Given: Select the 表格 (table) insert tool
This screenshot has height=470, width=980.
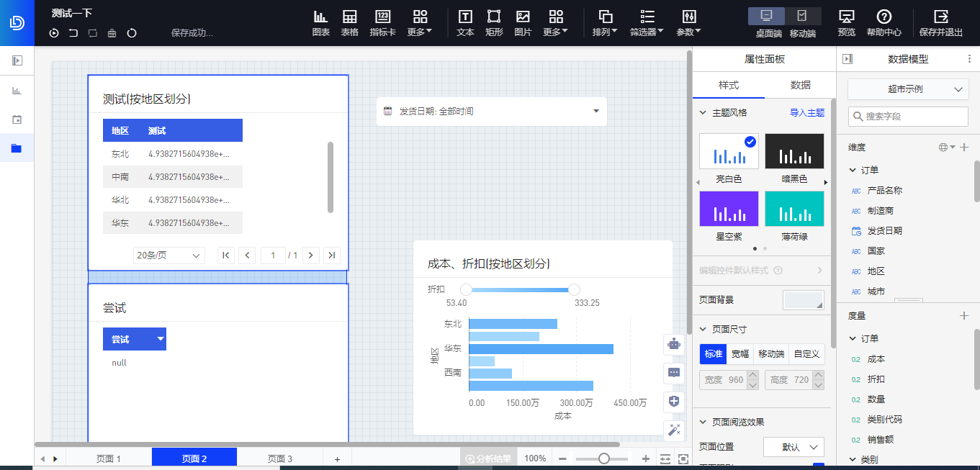Looking at the screenshot, I should click(351, 22).
